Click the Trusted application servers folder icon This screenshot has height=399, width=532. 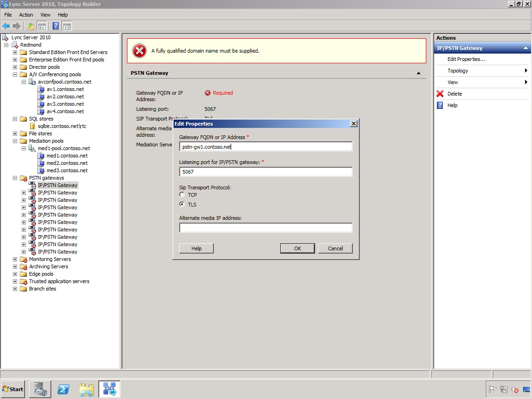tap(24, 282)
